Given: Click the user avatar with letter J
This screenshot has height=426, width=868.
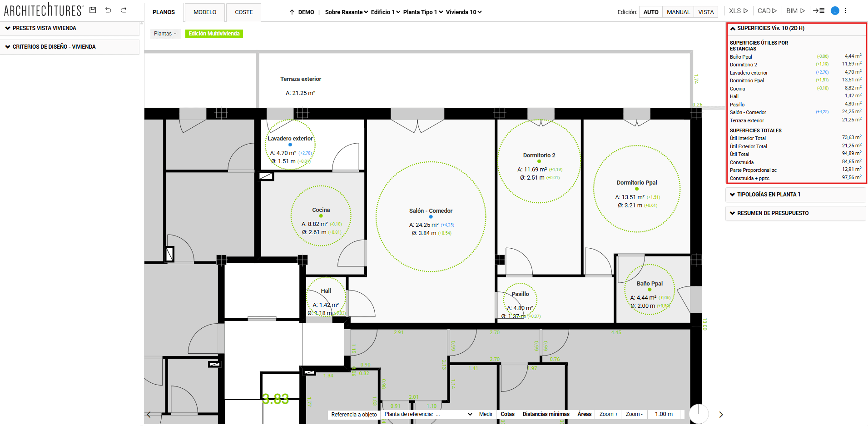Looking at the screenshot, I should point(835,10).
